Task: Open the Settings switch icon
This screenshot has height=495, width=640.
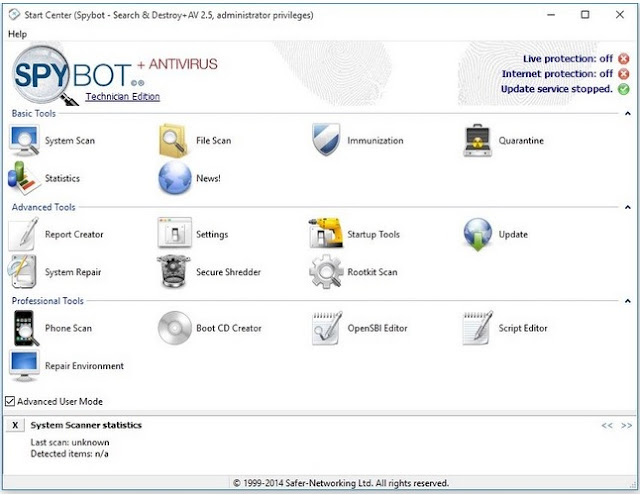Action: tap(175, 233)
